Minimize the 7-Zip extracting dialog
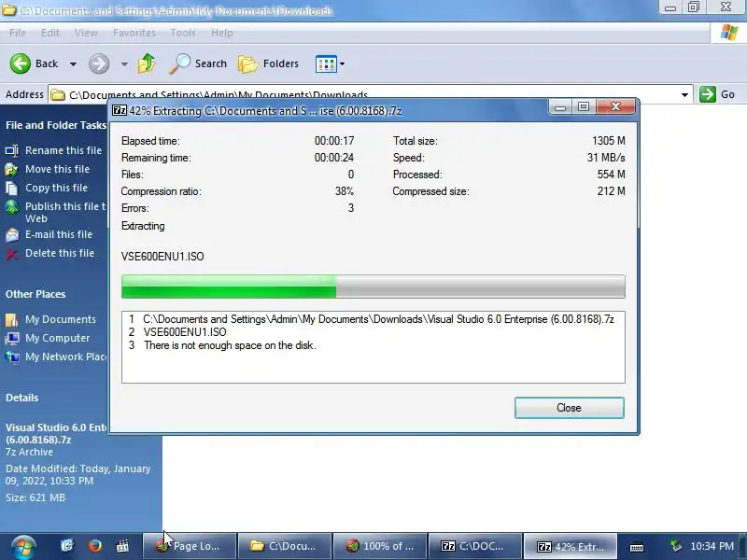The image size is (747, 560). click(560, 107)
